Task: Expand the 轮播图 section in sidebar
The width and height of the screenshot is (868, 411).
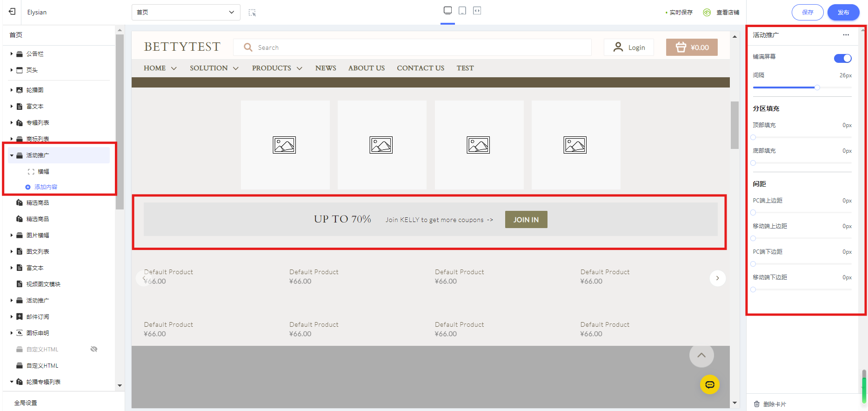Action: coord(12,90)
